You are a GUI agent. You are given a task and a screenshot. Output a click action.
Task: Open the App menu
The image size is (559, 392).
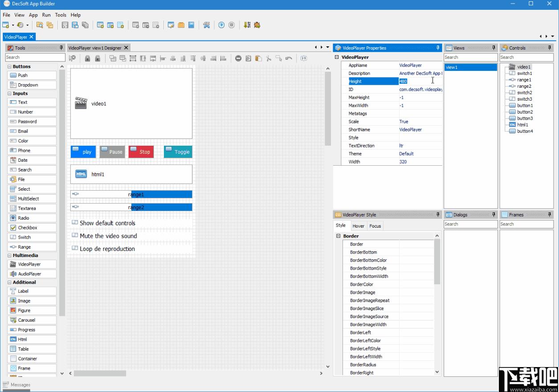point(33,15)
